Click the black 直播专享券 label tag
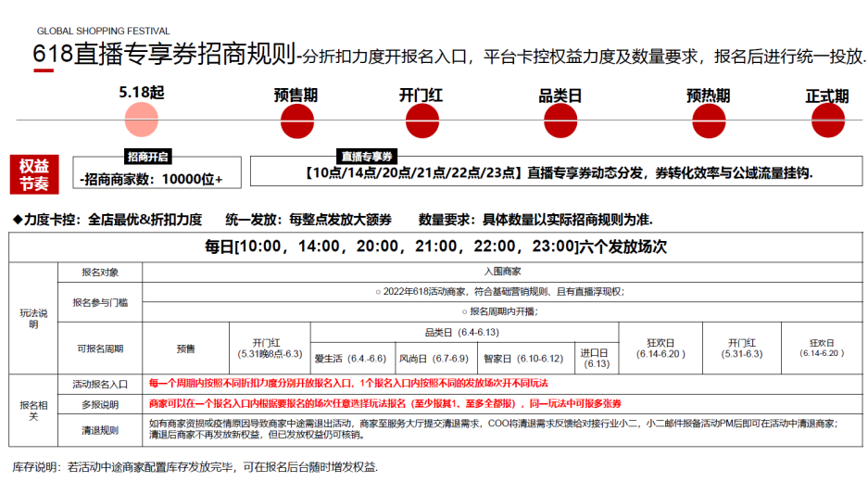The image size is (868, 482). point(367,157)
